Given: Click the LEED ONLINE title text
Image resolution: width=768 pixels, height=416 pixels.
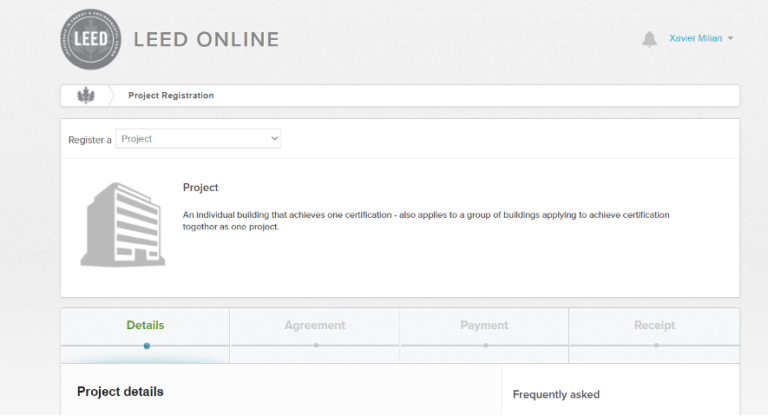Looking at the screenshot, I should 206,40.
